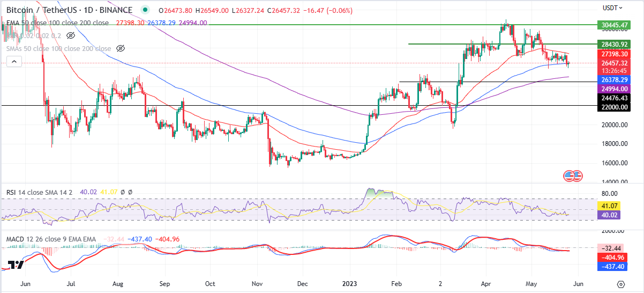
Task: Click the 20000.00 price scale value
Action: 615,124
